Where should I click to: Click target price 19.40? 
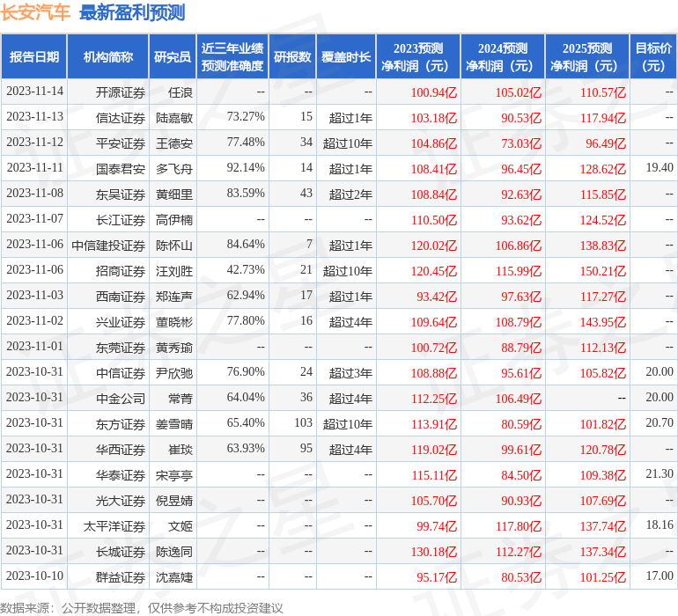point(660,168)
